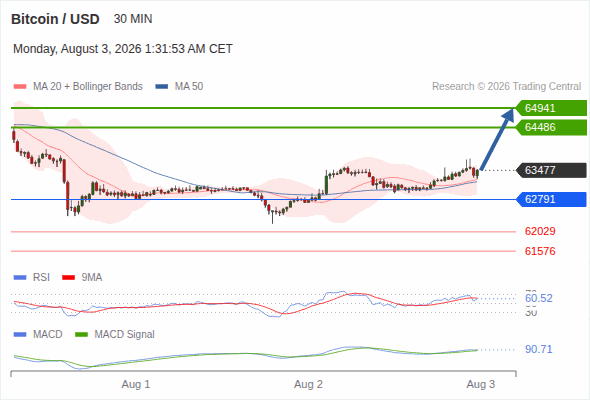Click the 30 MIN timeframe label

tap(133, 19)
